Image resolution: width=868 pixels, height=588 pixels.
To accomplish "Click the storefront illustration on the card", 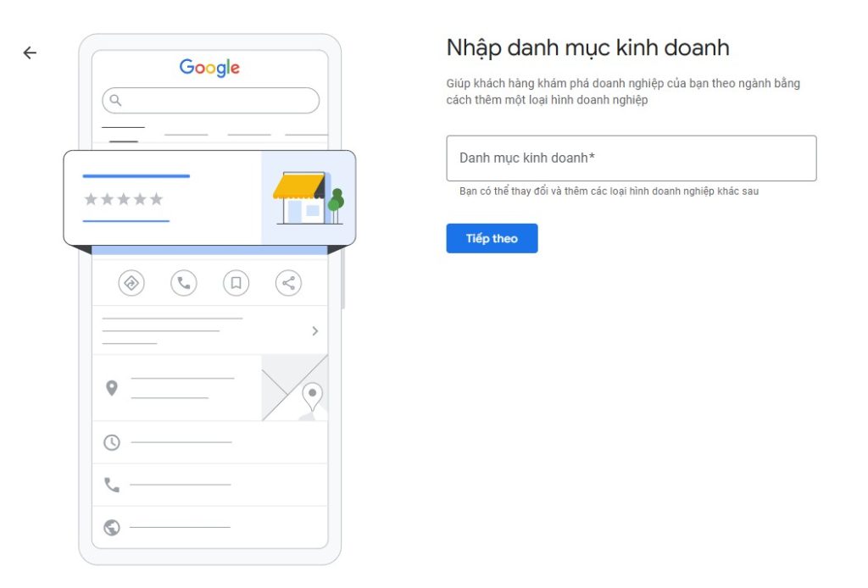I will [309, 198].
